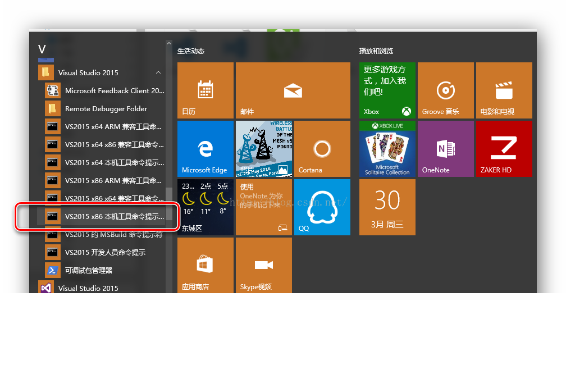Click the purple Visual Studio logo icon
The height and width of the screenshot is (392, 566).
pos(46,288)
